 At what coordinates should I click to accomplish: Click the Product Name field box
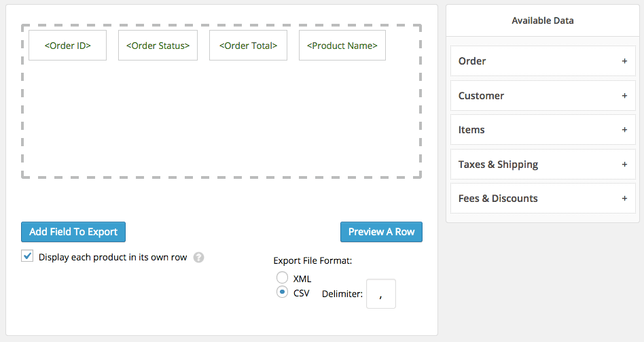(x=342, y=46)
